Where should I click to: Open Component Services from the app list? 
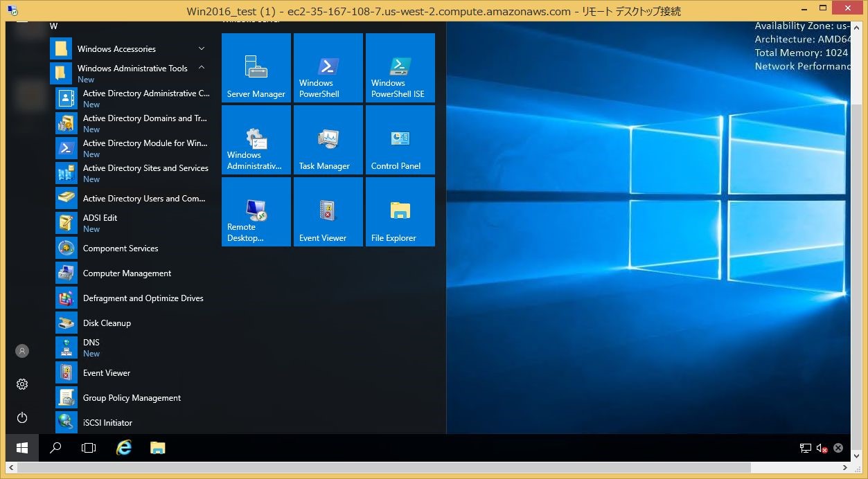pos(133,248)
